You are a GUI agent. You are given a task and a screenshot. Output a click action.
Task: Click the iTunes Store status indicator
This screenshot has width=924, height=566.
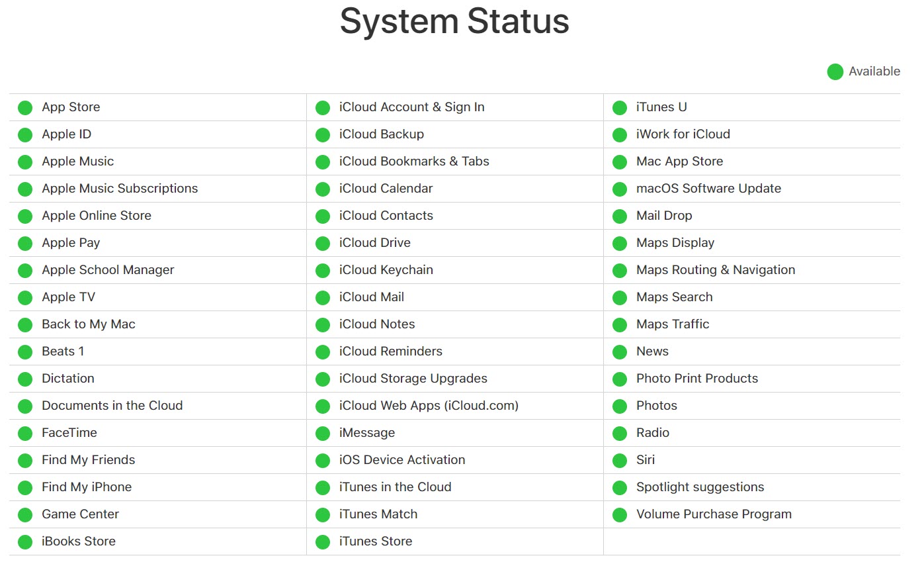(322, 542)
